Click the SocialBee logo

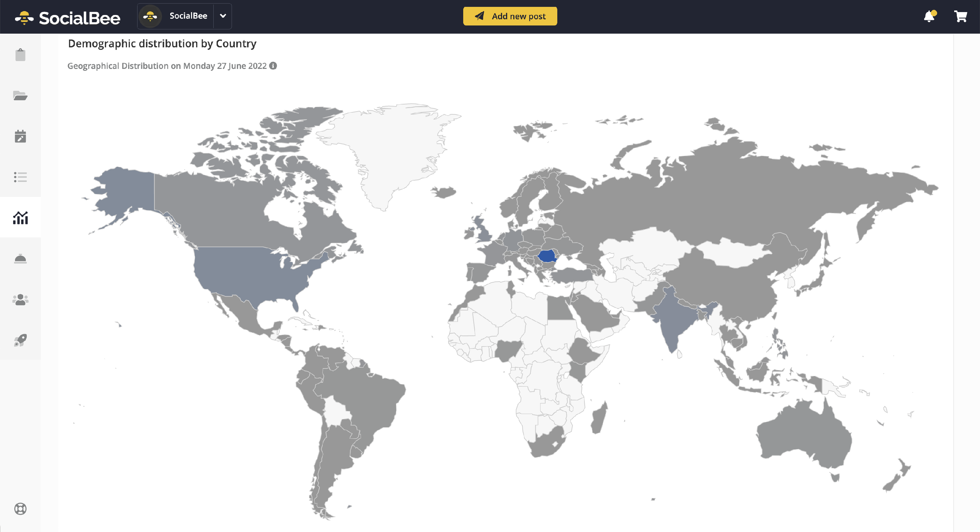[67, 18]
